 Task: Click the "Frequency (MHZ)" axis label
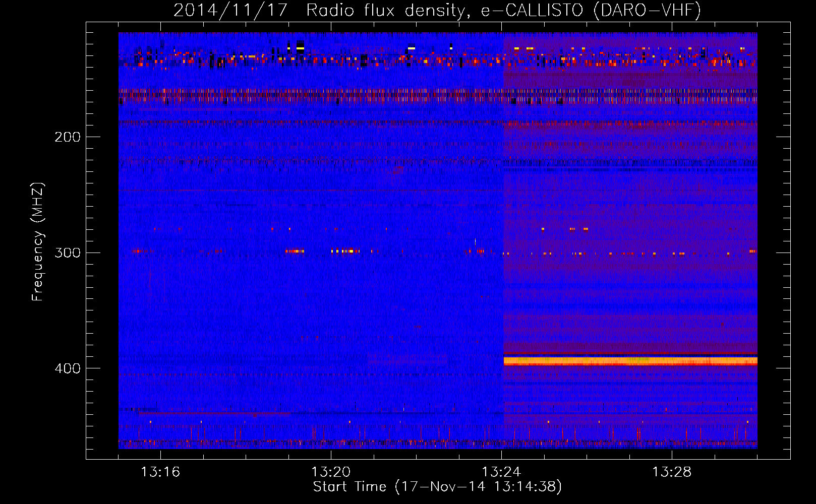pos(38,241)
